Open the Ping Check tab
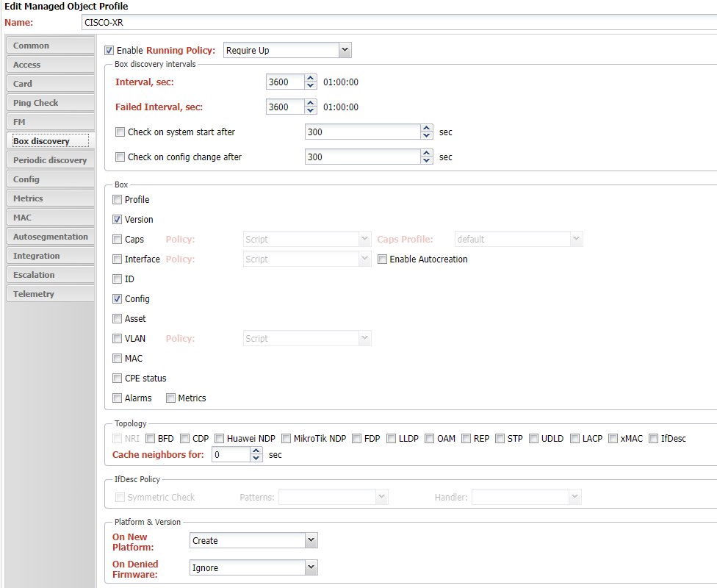This screenshot has width=717, height=588. click(50, 103)
